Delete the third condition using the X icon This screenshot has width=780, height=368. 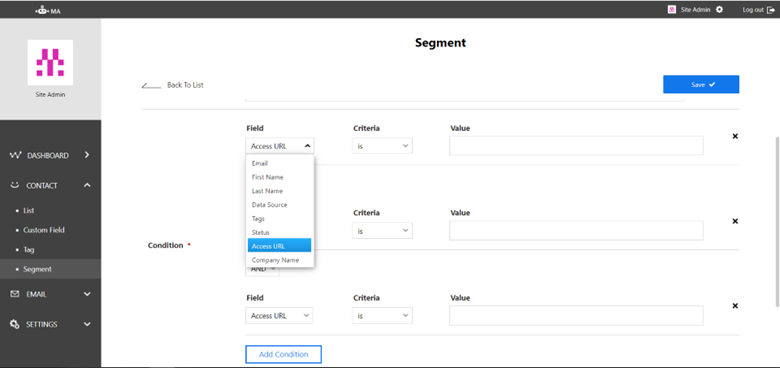(x=735, y=306)
